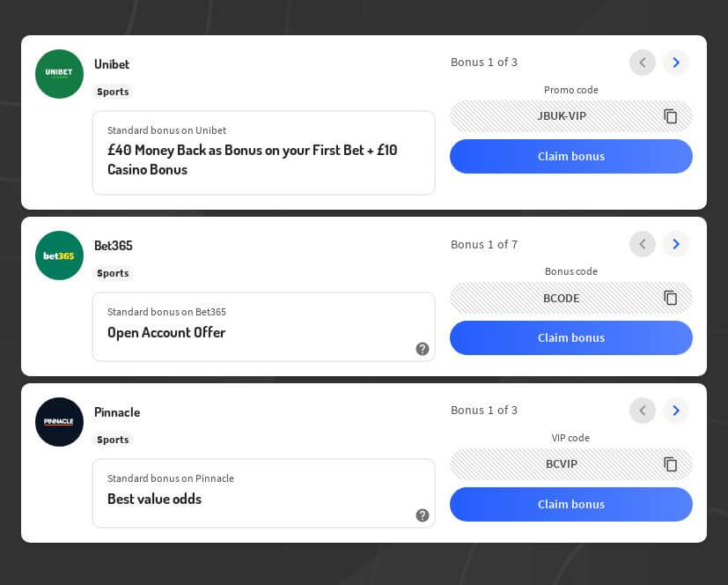Go to previous Bet365 bonus
This screenshot has height=585, width=728.
point(643,244)
